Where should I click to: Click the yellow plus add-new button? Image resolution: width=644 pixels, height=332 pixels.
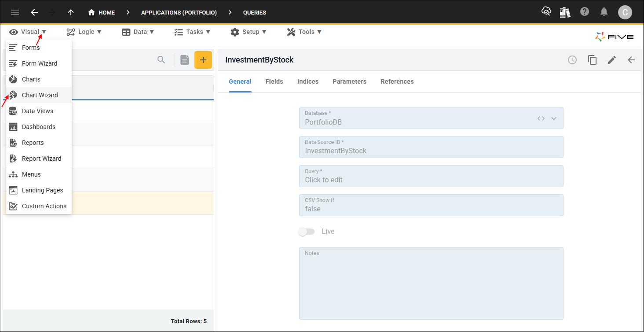click(203, 60)
